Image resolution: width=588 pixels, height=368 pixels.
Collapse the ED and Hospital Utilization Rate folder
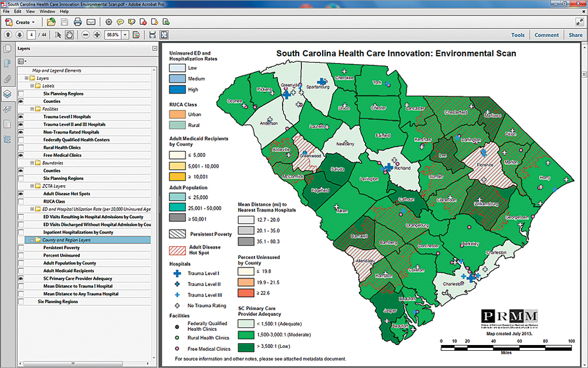tap(32, 209)
